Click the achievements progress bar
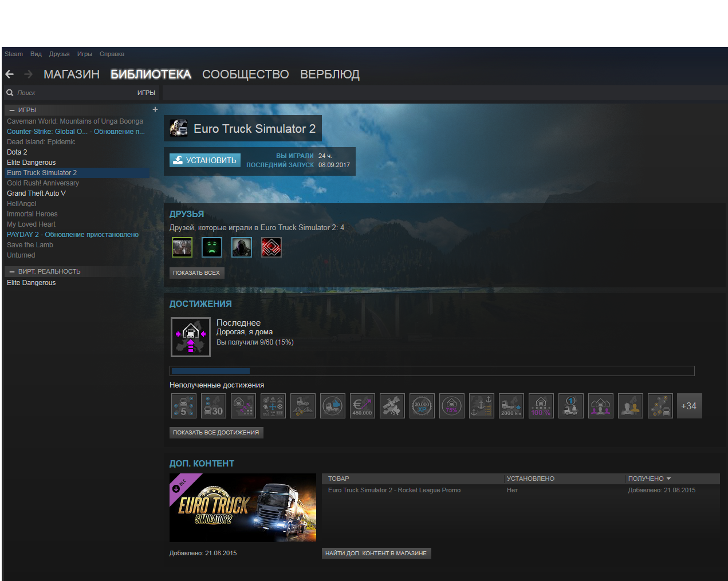Viewport: 728px width, 581px height. tap(432, 371)
